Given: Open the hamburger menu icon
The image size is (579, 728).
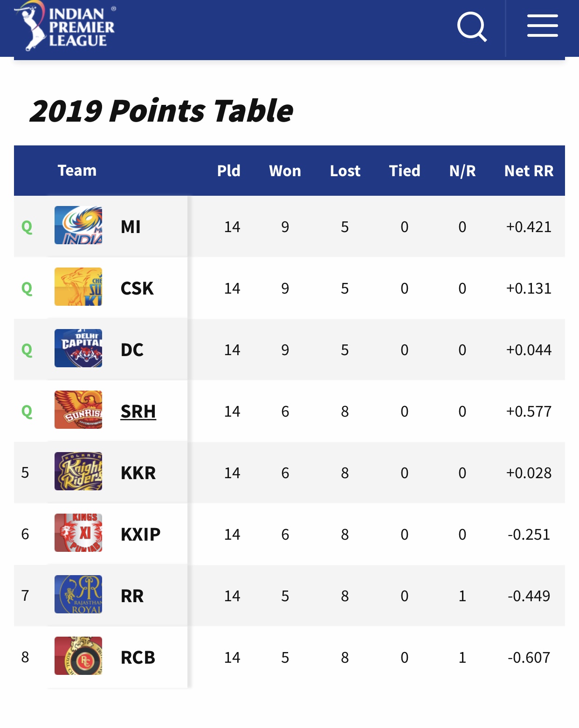Looking at the screenshot, I should coord(542,26).
